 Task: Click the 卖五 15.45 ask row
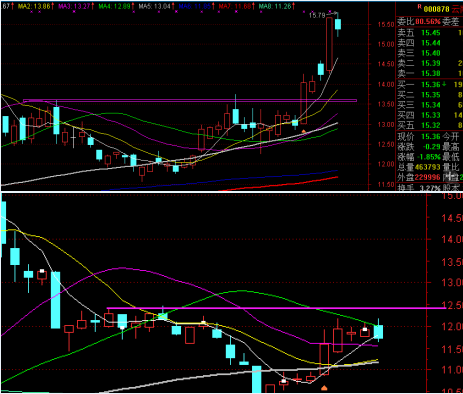tap(430, 33)
